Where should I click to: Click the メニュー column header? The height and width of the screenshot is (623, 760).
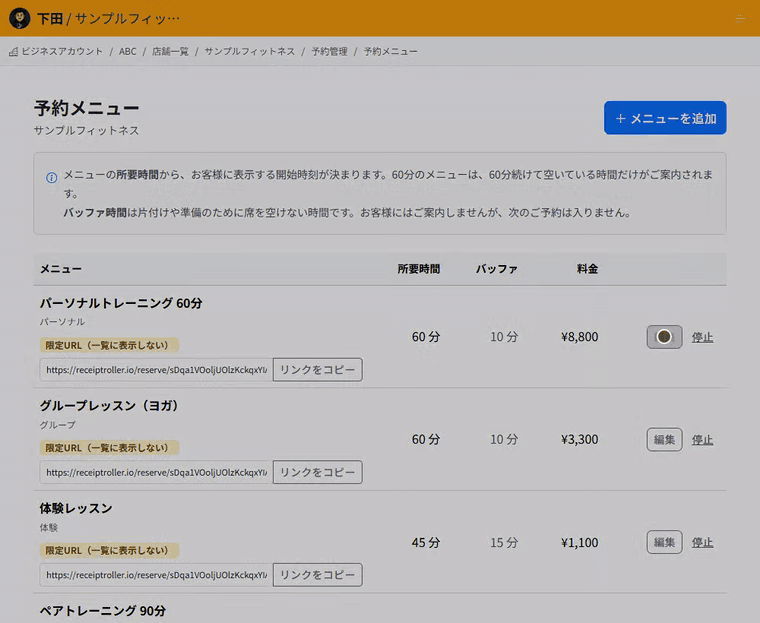point(61,269)
